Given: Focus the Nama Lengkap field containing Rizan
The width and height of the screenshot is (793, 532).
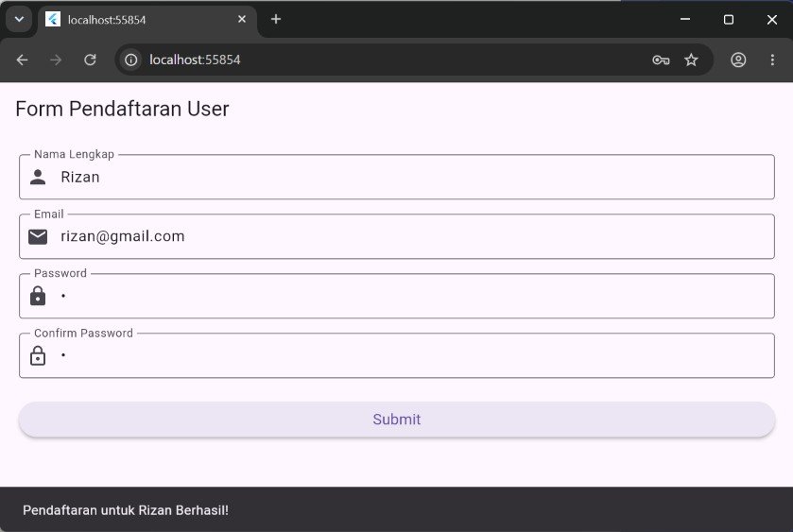Looking at the screenshot, I should [397, 177].
